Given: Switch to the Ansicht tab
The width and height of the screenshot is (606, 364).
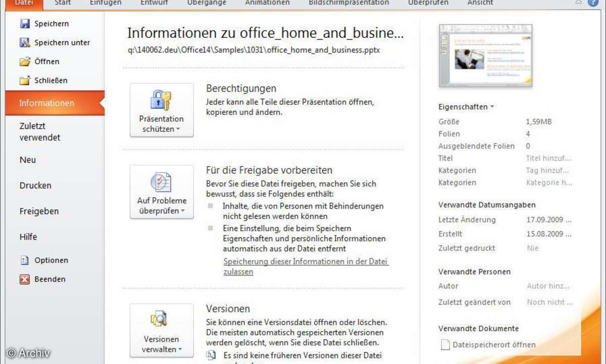Looking at the screenshot, I should pyautogui.click(x=480, y=3).
